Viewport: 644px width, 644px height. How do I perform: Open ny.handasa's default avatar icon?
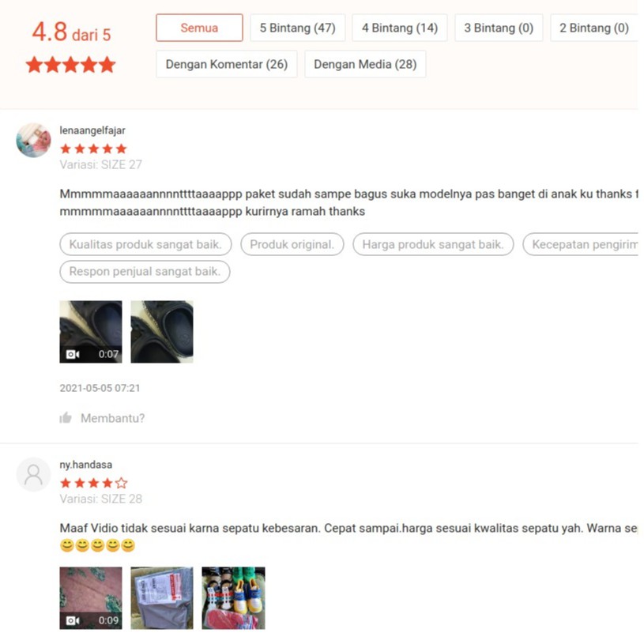coord(34,474)
